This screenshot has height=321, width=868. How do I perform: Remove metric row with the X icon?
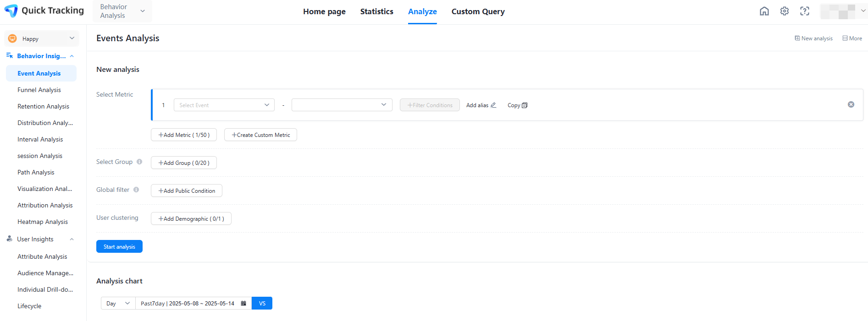click(851, 104)
